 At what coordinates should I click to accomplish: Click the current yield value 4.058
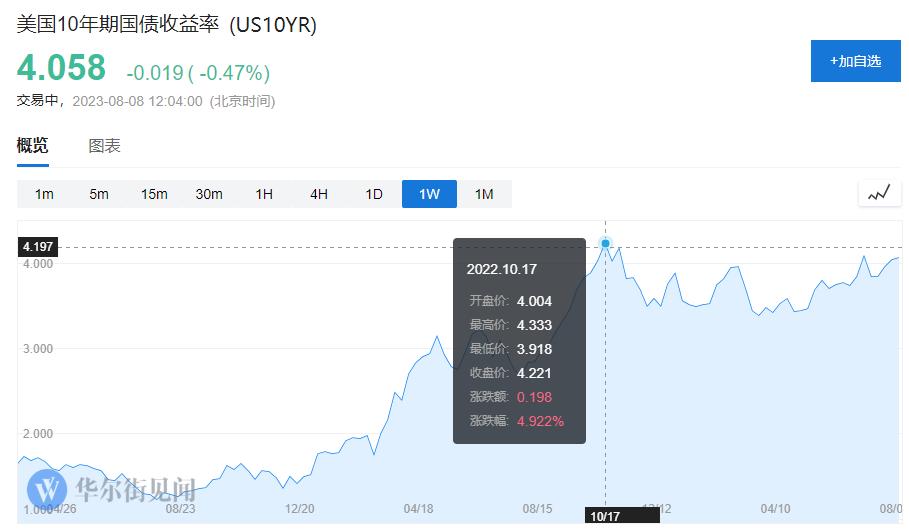[61, 68]
